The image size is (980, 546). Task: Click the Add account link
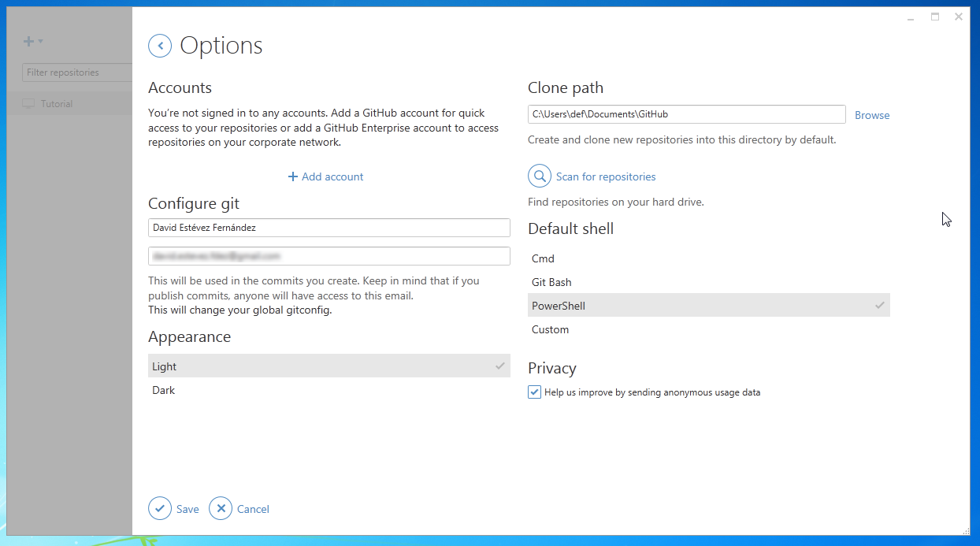pyautogui.click(x=332, y=176)
